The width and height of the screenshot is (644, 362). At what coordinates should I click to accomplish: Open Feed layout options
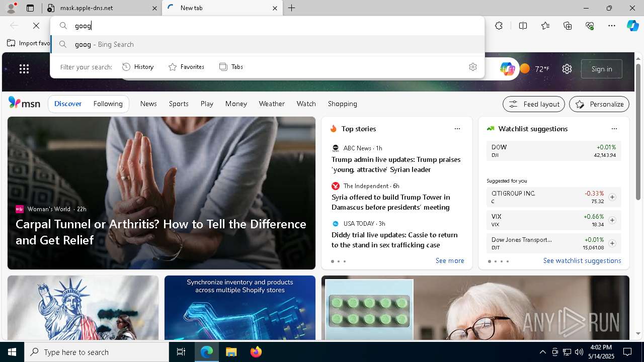(x=534, y=104)
